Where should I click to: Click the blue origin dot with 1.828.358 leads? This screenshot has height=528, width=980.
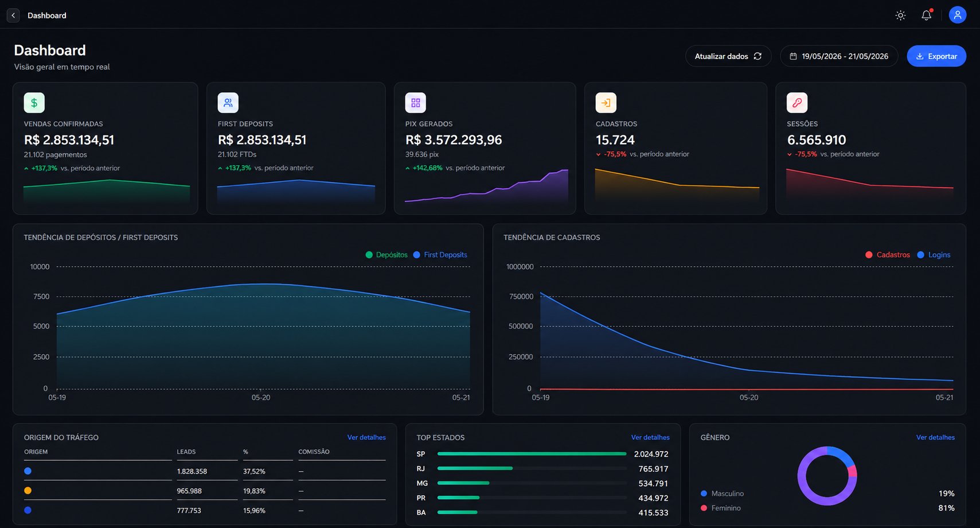click(x=28, y=471)
